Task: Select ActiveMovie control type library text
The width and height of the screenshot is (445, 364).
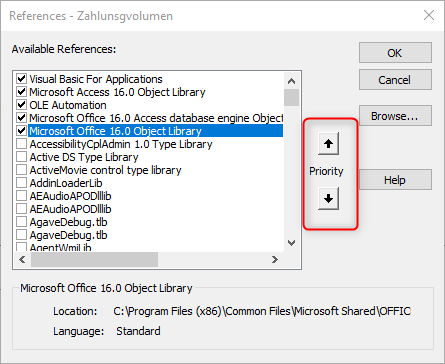Action: tap(105, 170)
